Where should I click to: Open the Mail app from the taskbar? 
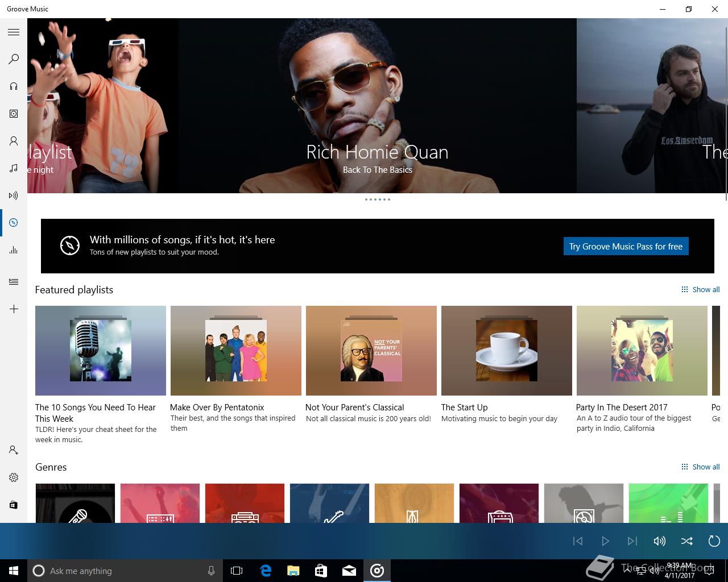(349, 571)
